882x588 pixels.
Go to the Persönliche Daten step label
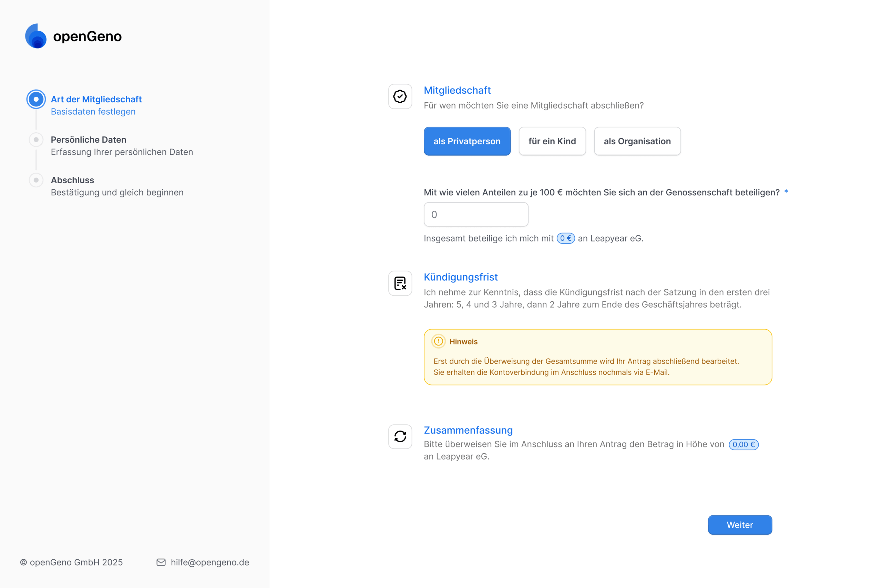point(89,140)
